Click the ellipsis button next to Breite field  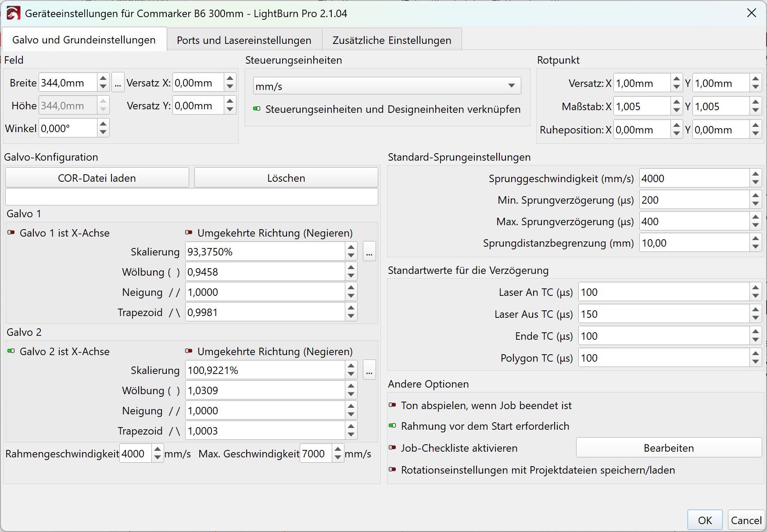pyautogui.click(x=118, y=83)
